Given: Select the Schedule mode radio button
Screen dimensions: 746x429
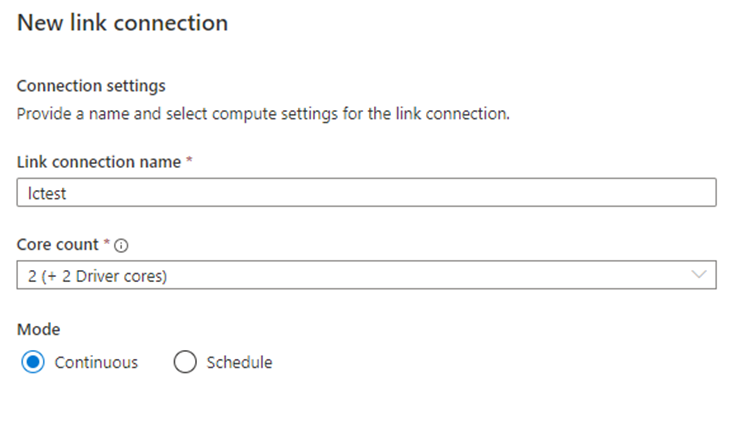Looking at the screenshot, I should pyautogui.click(x=185, y=362).
